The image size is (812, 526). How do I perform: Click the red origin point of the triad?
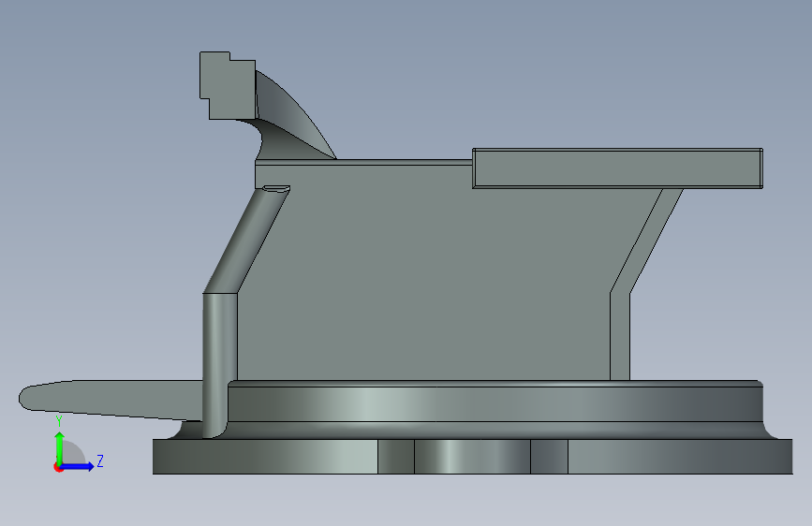pos(57,468)
